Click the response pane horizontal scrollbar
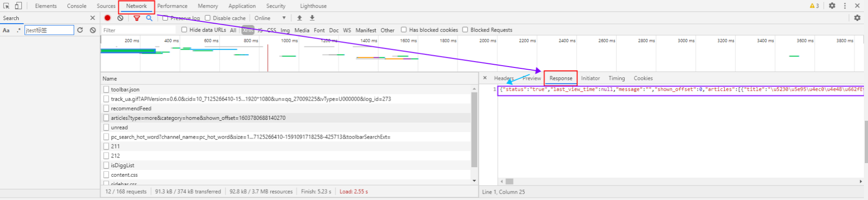Screen dimensions: 868x200 pos(509,181)
